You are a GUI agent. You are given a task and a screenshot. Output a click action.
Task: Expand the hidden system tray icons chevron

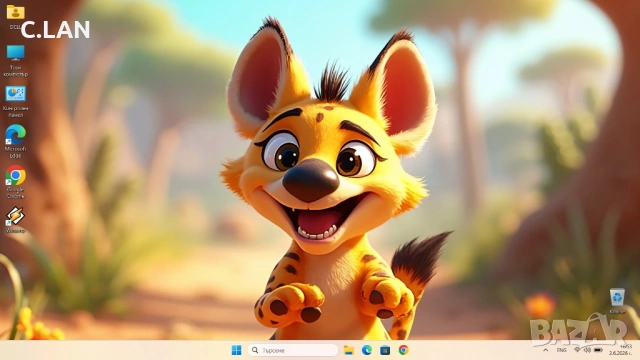pyautogui.click(x=546, y=350)
